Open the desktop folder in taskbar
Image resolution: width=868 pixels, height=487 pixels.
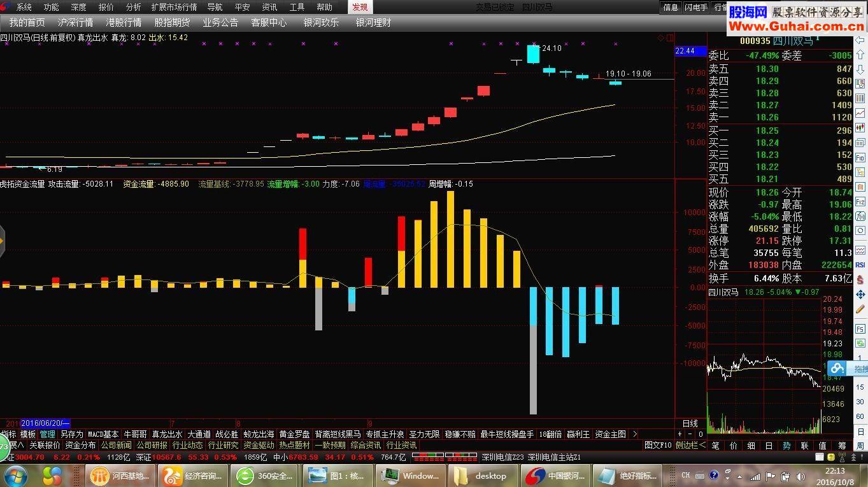(482, 476)
